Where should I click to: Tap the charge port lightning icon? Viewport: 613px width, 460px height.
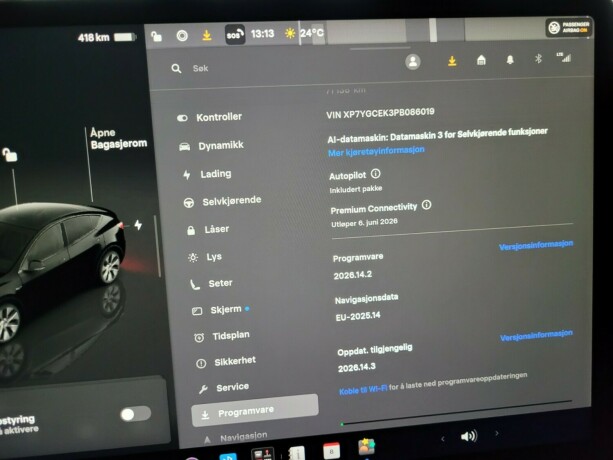tap(138, 225)
